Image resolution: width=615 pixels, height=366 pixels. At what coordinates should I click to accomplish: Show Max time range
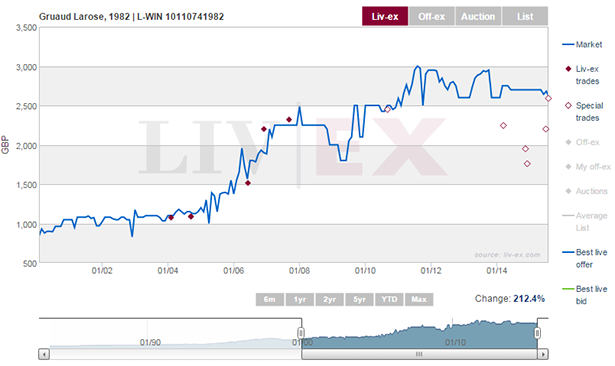tap(419, 299)
